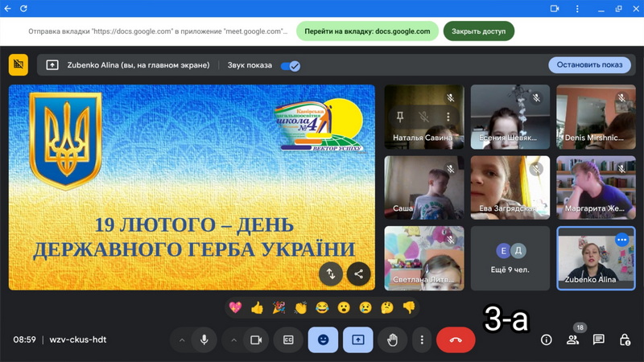Open more options three-dot menu in toolbar

pyautogui.click(x=422, y=340)
